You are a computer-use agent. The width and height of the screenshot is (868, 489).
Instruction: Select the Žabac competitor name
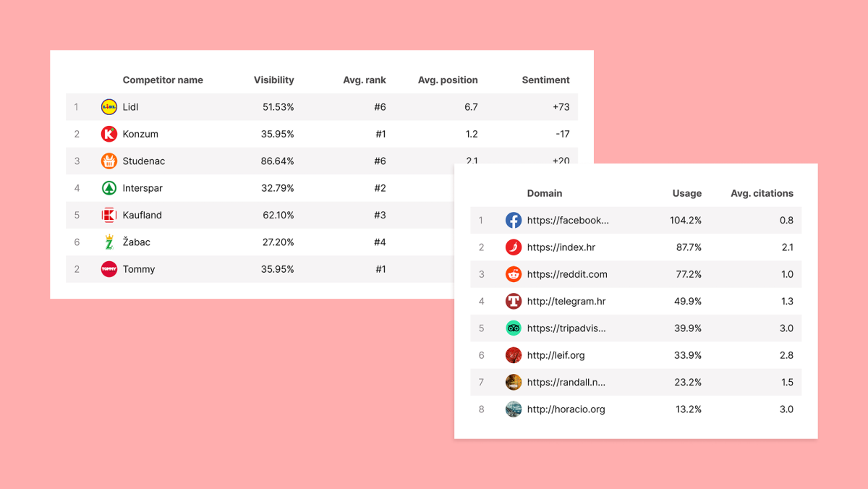[x=137, y=242]
